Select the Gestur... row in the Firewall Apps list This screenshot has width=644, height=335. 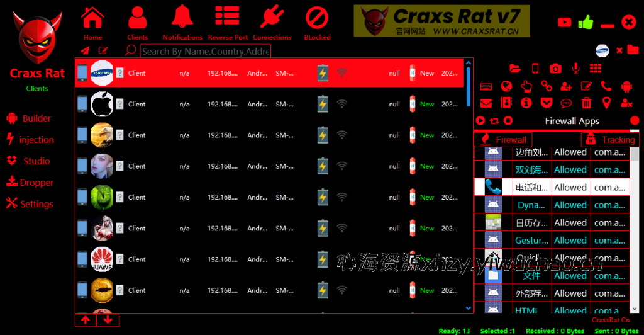point(552,240)
